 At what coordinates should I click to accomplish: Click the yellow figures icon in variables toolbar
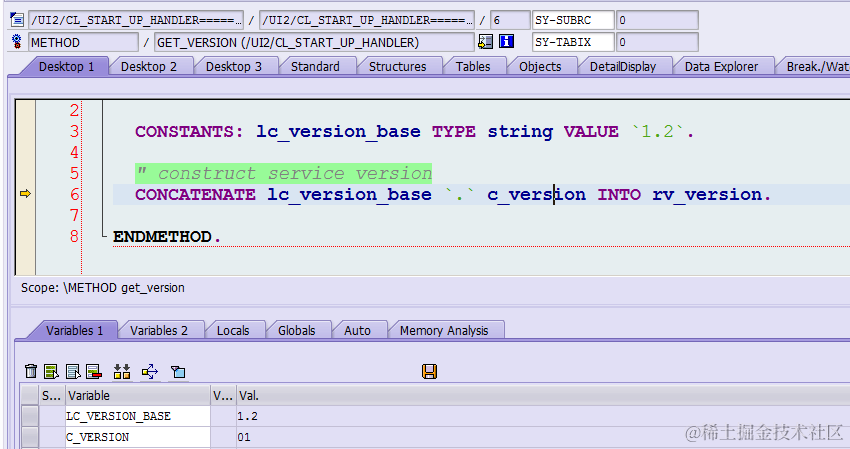[122, 371]
